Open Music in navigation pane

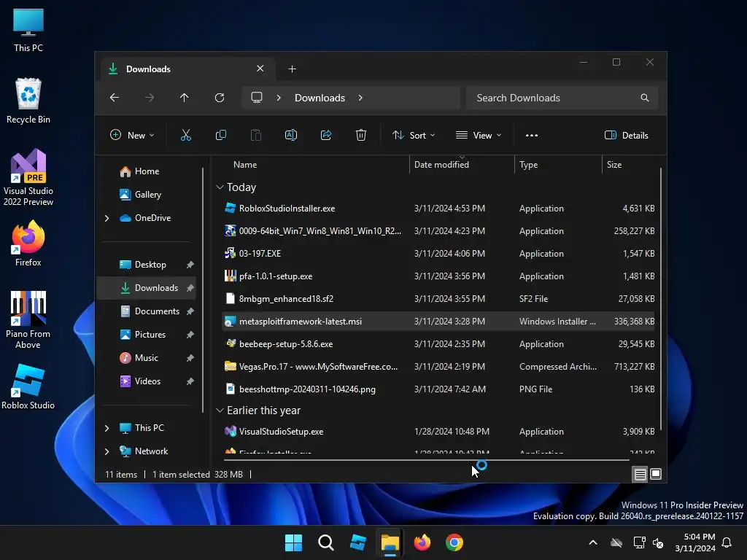(x=147, y=357)
